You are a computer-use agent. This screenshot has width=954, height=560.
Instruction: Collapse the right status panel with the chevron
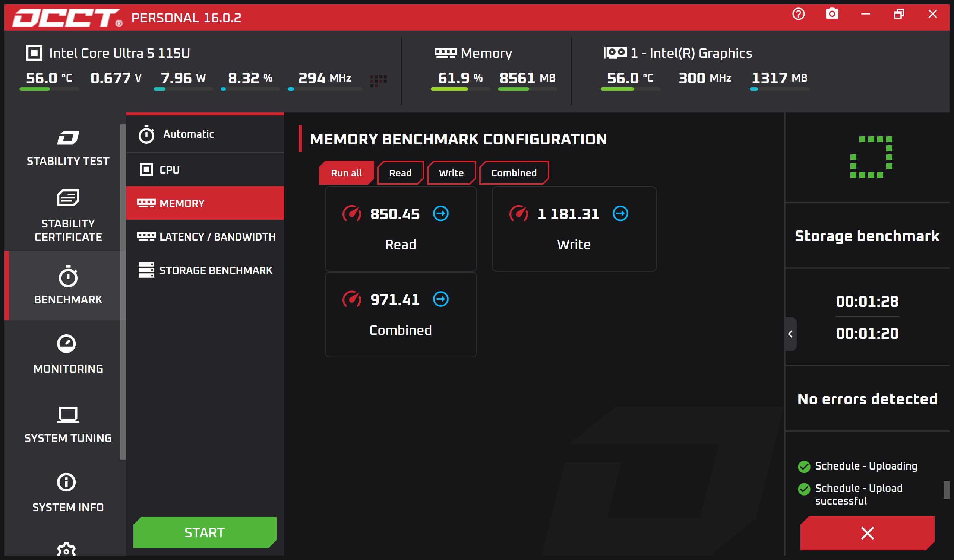[790, 334]
